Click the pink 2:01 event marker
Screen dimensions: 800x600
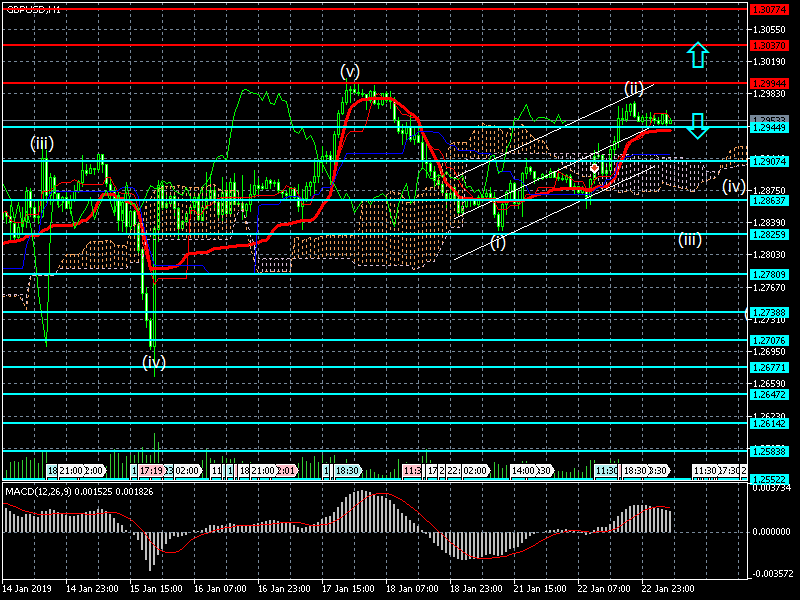[286, 470]
